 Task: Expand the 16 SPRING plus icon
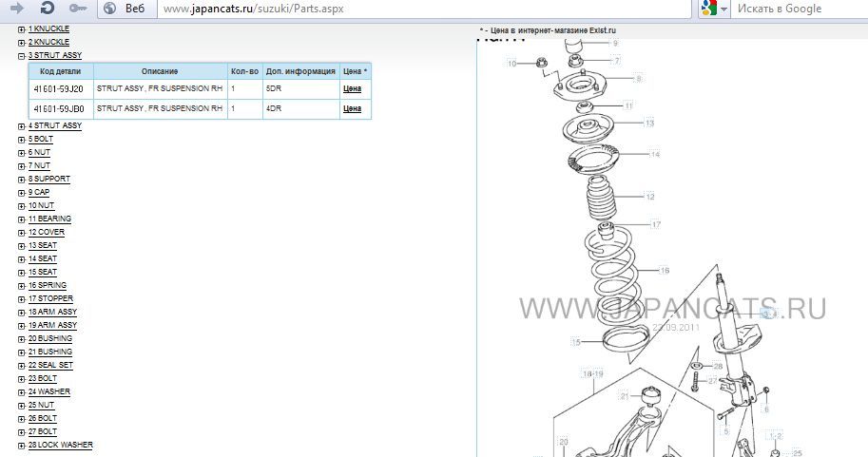22,286
